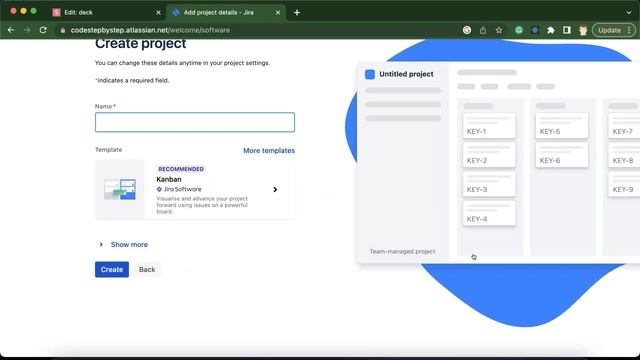This screenshot has height=360, width=640.
Task: Click the KEY-5 card in preview
Action: coord(562,126)
